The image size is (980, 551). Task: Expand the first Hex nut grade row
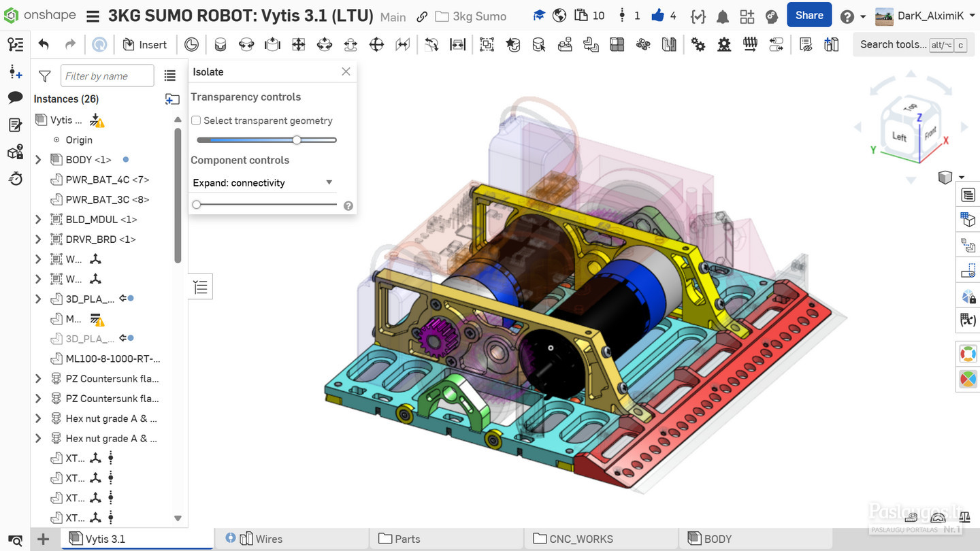38,418
